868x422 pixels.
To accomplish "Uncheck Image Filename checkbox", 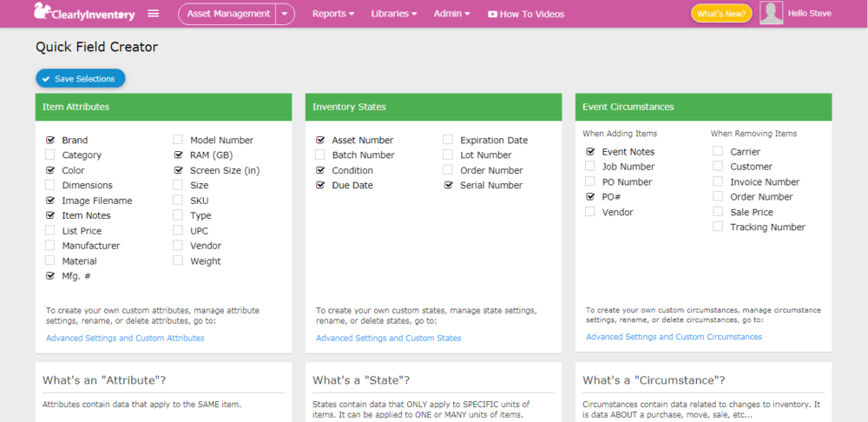I will pos(50,200).
